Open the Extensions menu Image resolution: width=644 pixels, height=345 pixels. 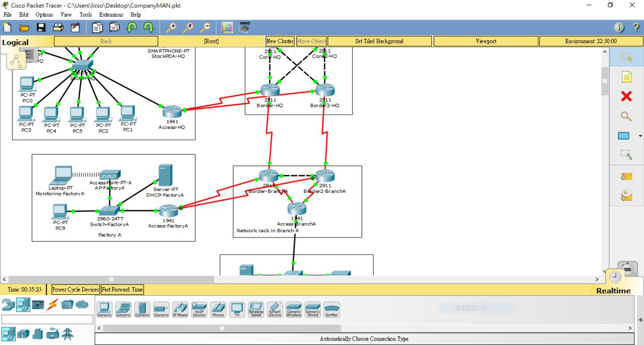[111, 15]
